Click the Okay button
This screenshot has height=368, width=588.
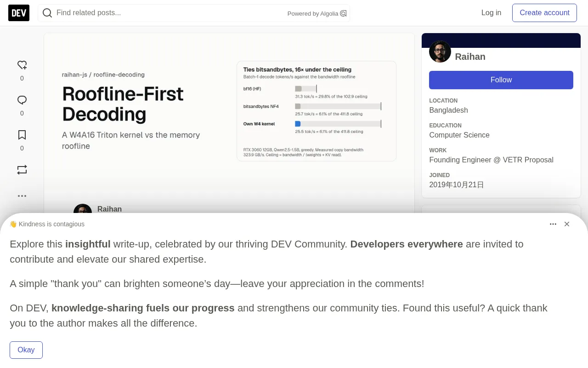point(26,350)
